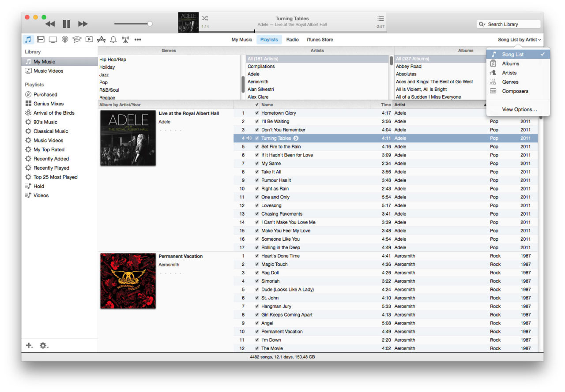Open the Up Next queue list
Screen dimensions: 565x392
point(380,19)
